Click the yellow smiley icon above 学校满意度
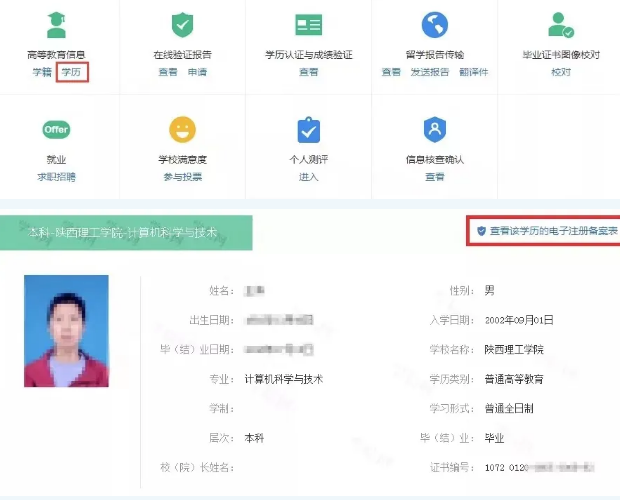 click(x=182, y=130)
